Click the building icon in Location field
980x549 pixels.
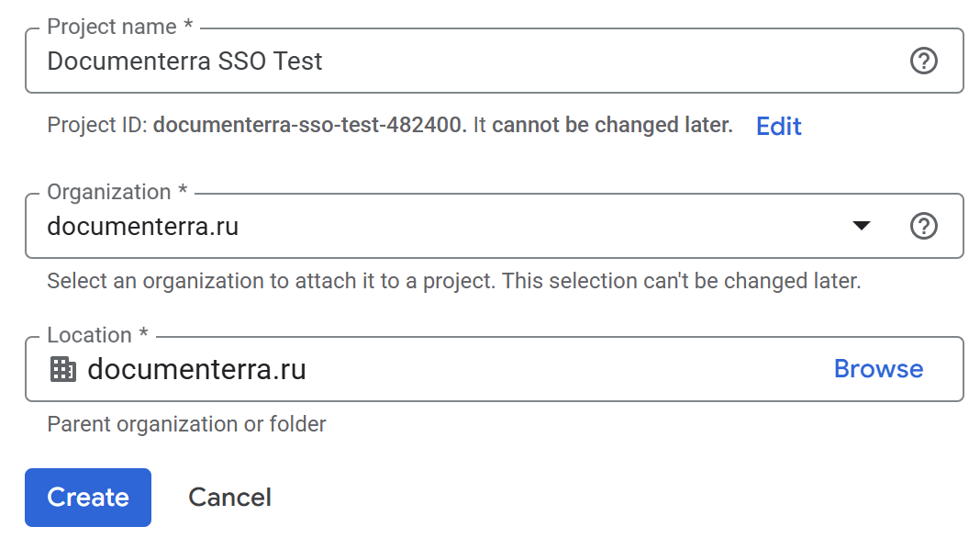(x=62, y=369)
